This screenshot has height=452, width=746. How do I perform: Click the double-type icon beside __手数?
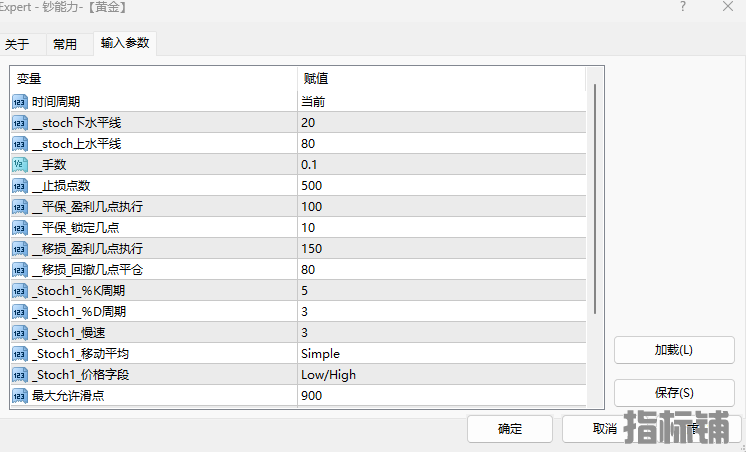tap(20, 165)
